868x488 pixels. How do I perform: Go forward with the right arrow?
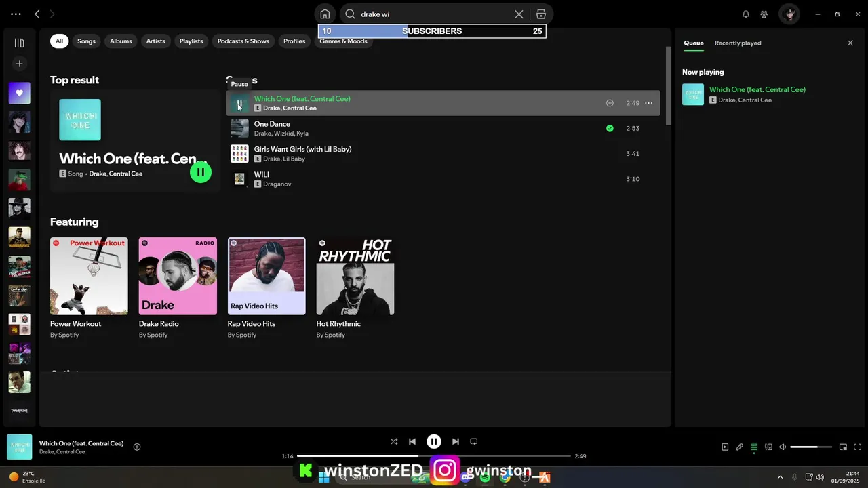pos(52,14)
